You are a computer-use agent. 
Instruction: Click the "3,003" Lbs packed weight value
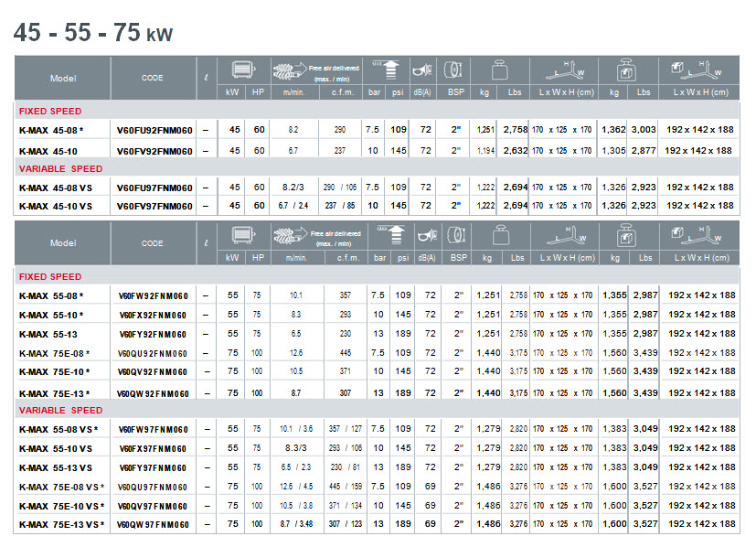tap(644, 129)
